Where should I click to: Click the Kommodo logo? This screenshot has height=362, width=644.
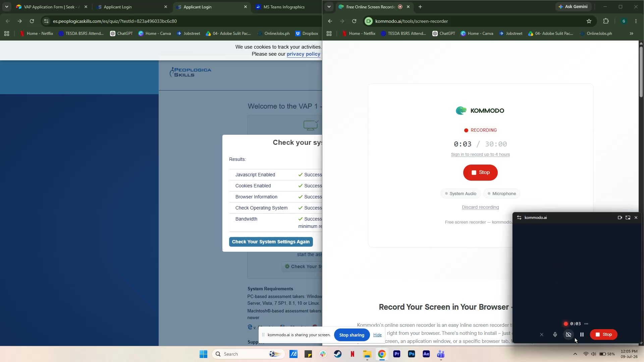point(480,111)
